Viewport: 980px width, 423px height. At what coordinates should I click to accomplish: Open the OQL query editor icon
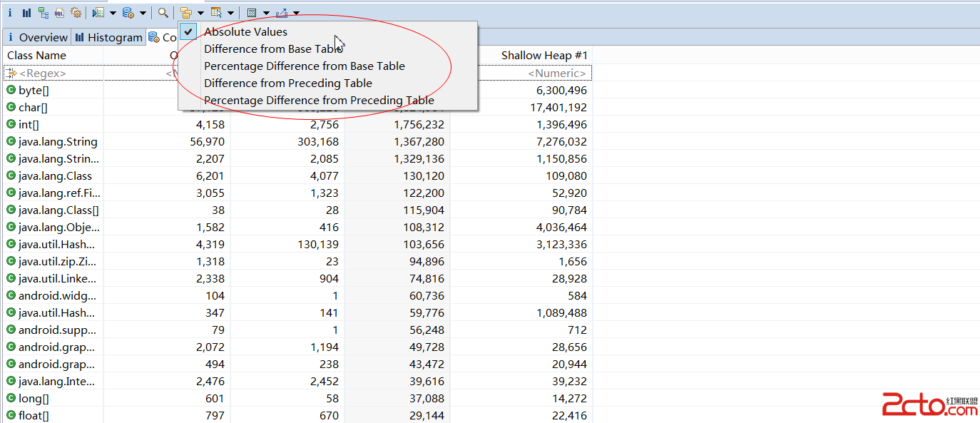point(60,13)
